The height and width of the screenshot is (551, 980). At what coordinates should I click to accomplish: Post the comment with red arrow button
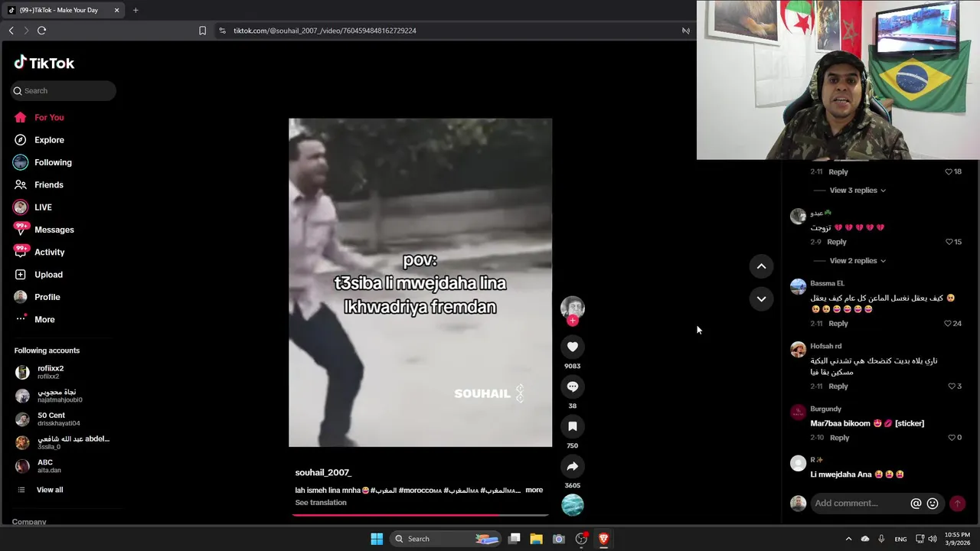point(957,504)
